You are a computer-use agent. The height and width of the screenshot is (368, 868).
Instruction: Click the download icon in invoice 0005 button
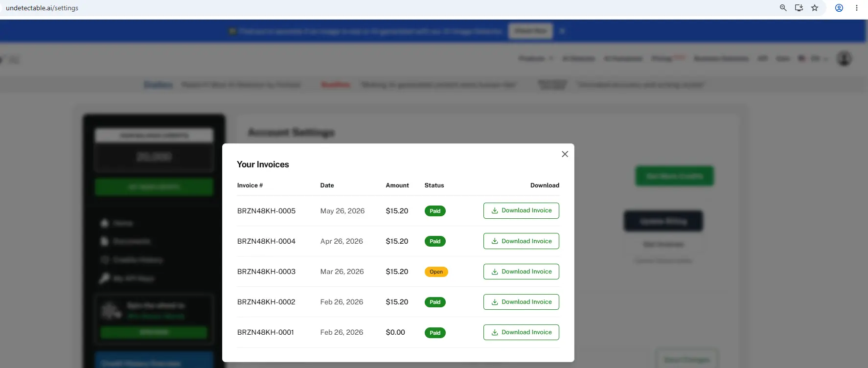tap(495, 211)
